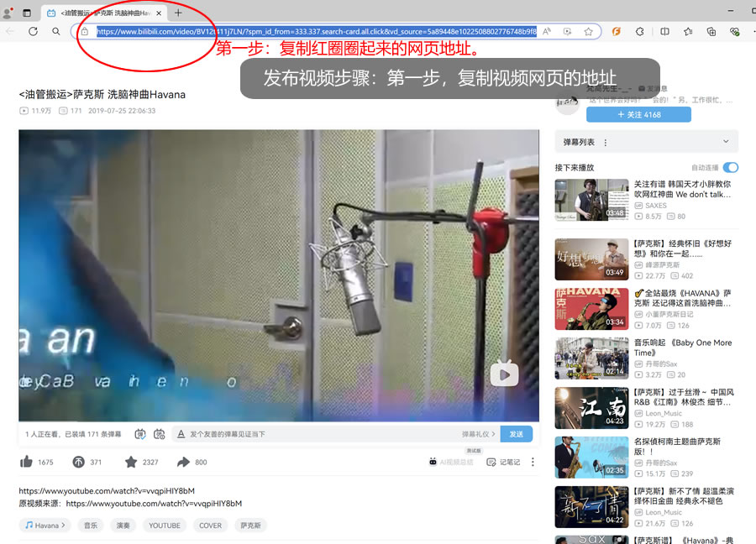
Task: Open We don't talk recommended video thumbnail
Action: (x=591, y=200)
